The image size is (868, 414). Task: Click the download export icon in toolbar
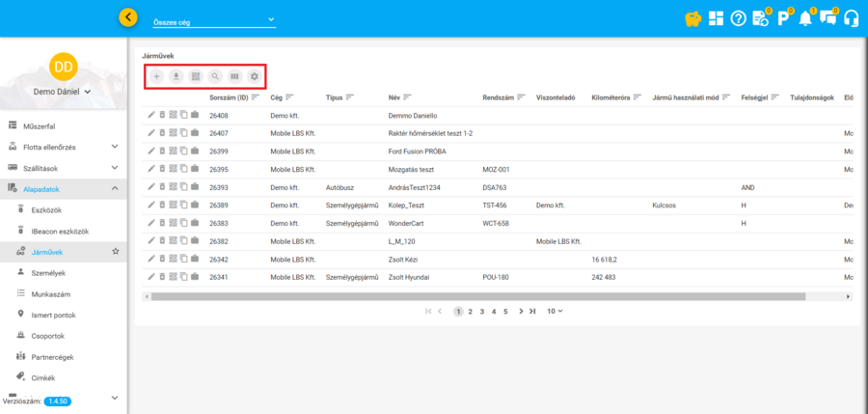coord(176,76)
